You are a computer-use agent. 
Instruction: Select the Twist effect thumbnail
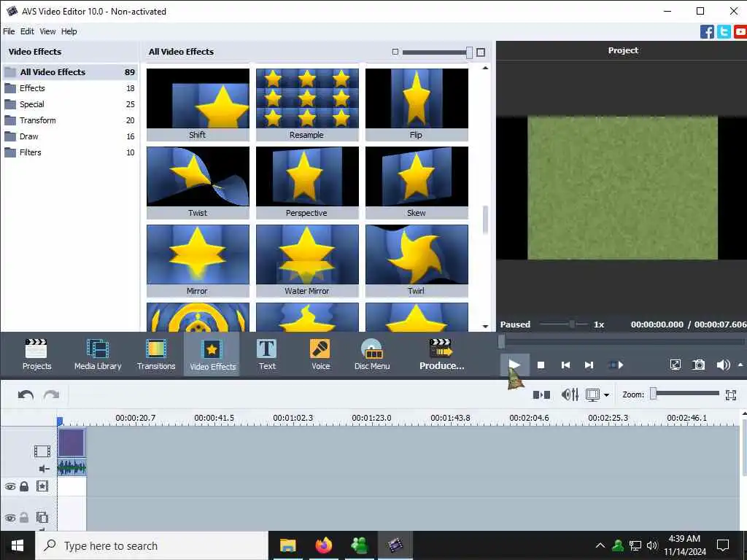198,182
